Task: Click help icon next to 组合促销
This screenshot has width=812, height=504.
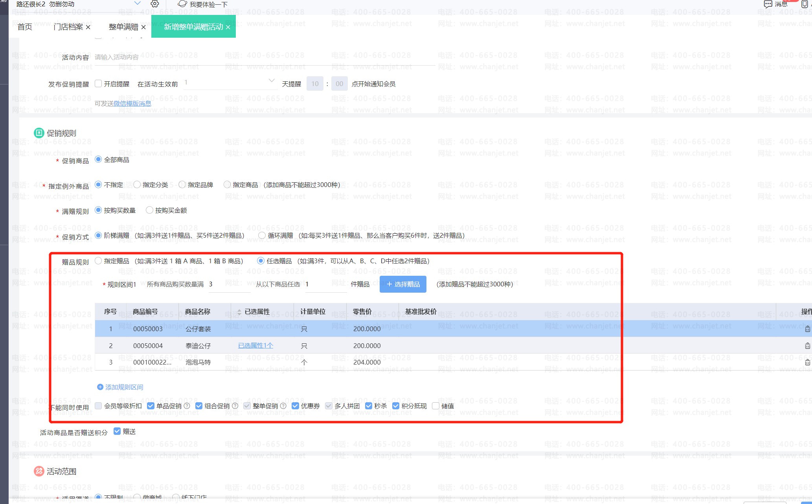Action: (x=235, y=406)
